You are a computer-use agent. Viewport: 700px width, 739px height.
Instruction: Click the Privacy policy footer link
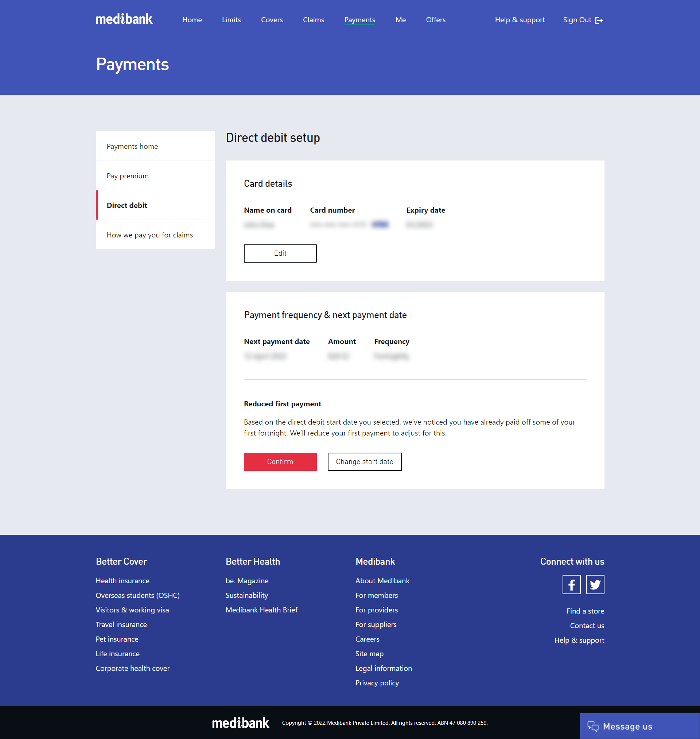(x=377, y=682)
